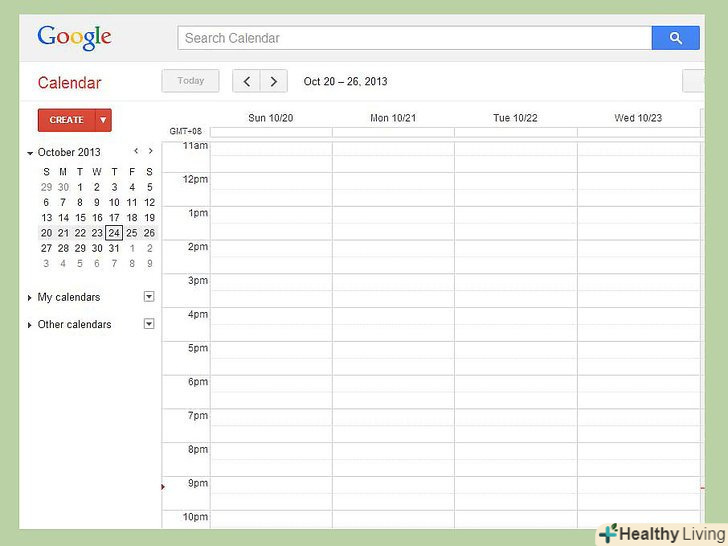Image resolution: width=728 pixels, height=546 pixels.
Task: Click Wednesday 5pm time slot
Action: coord(639,358)
